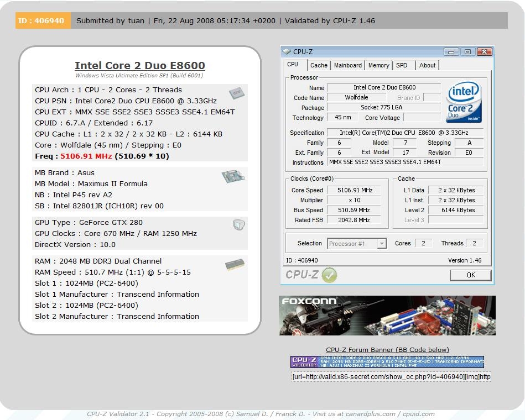525x420 pixels.
Task: Click the OK button in CPU-Z
Action: coord(471,275)
